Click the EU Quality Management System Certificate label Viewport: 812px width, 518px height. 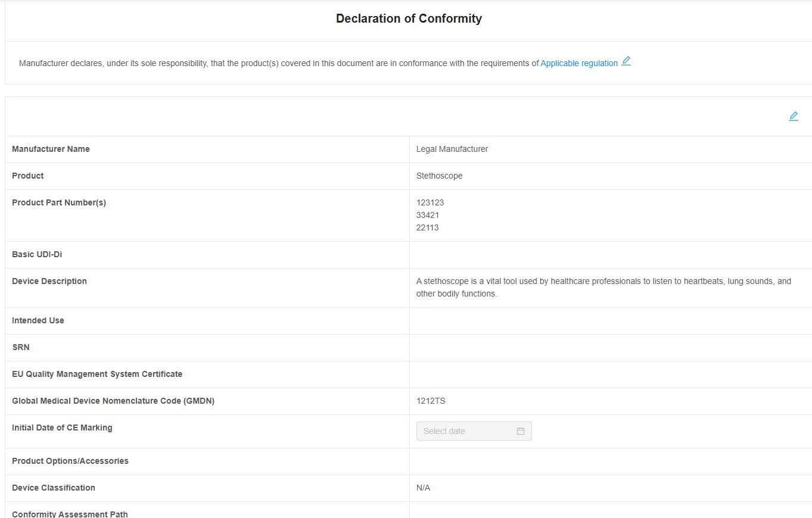tap(97, 374)
